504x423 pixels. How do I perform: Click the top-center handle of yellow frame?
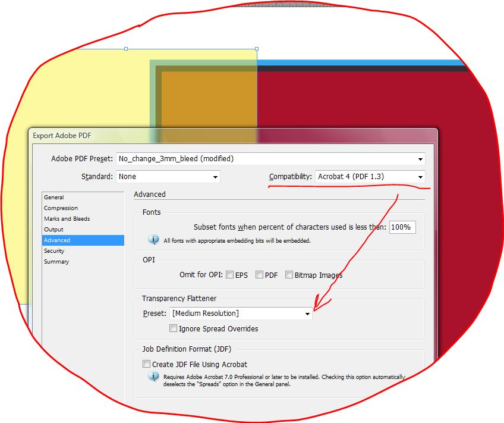click(x=126, y=49)
